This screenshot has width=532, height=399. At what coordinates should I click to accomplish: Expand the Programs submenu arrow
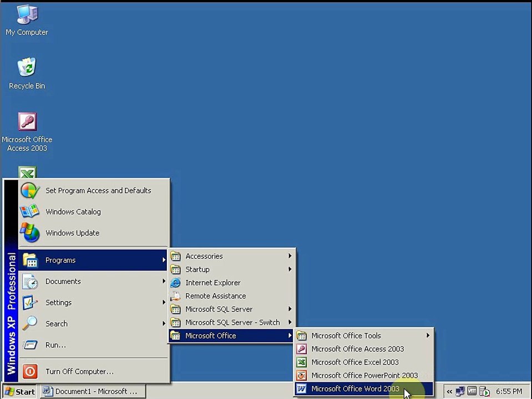(164, 260)
